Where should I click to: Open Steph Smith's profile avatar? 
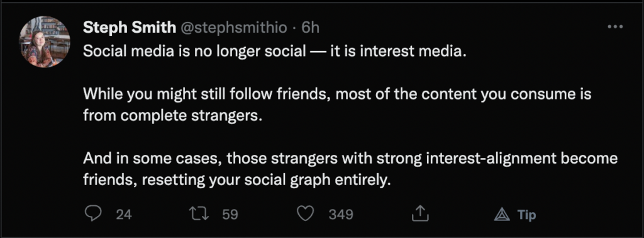(45, 42)
